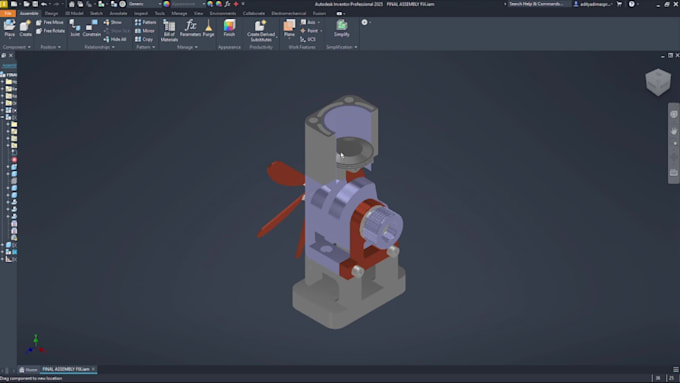Close the model browser panel
This screenshot has height=383, width=680.
pos(11,56)
